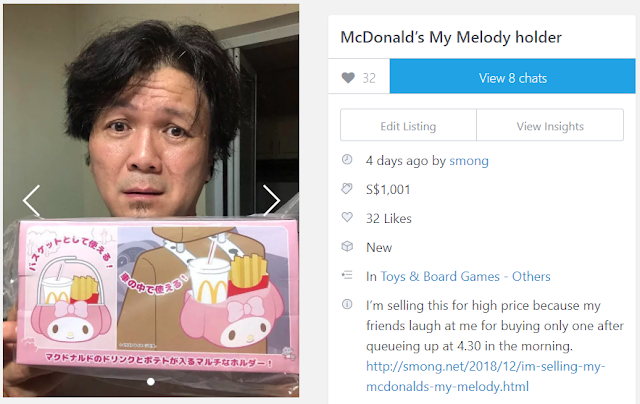Click the box icon next to New condition
The height and width of the screenshot is (404, 640).
[347, 246]
